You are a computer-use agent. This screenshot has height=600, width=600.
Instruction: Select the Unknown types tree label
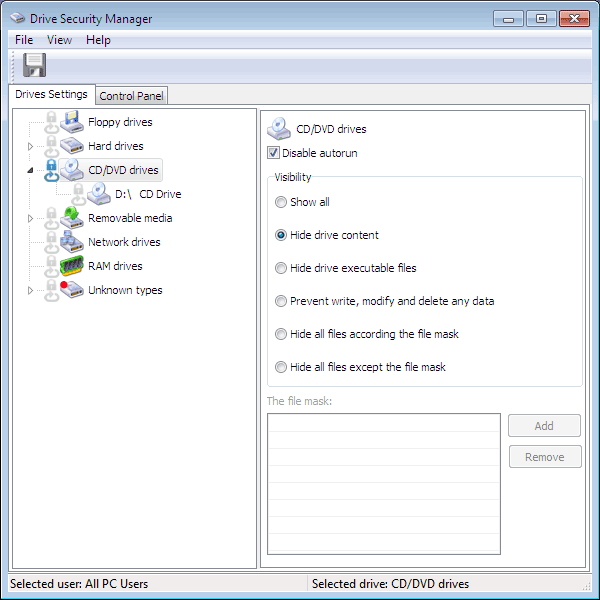tap(125, 290)
